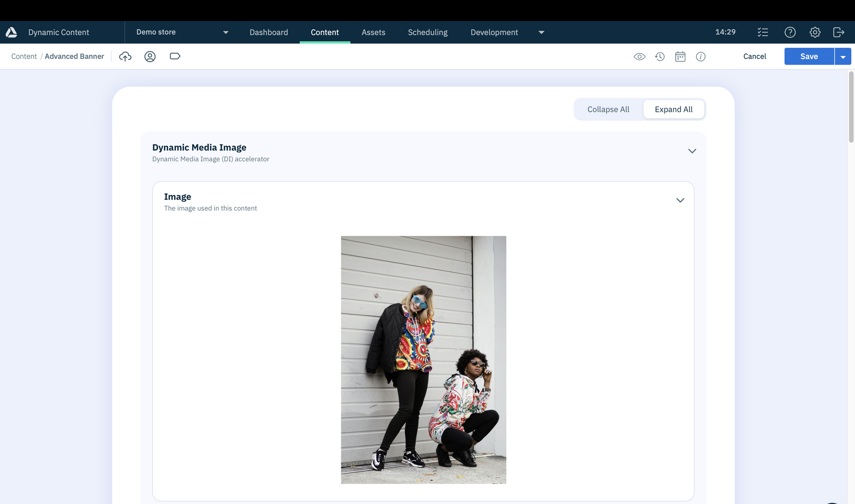Open the tasks checklist icon

(763, 32)
